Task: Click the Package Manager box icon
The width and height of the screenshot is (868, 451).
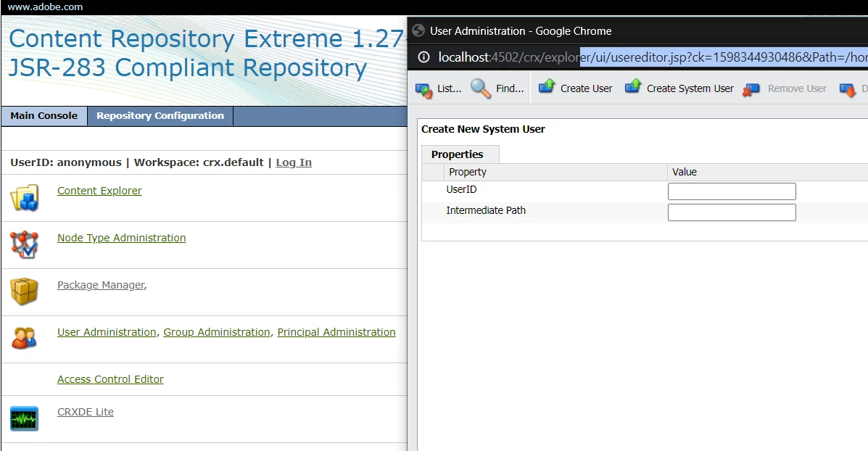Action: 25,292
